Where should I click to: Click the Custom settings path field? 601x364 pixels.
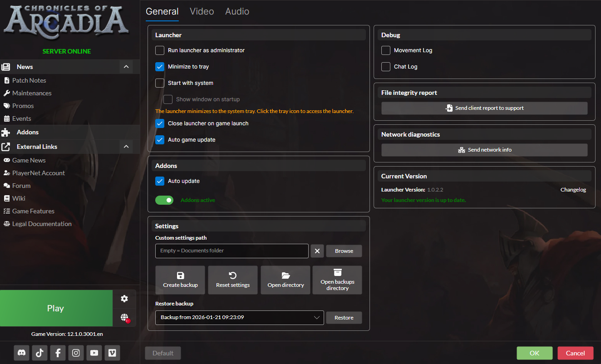click(232, 251)
